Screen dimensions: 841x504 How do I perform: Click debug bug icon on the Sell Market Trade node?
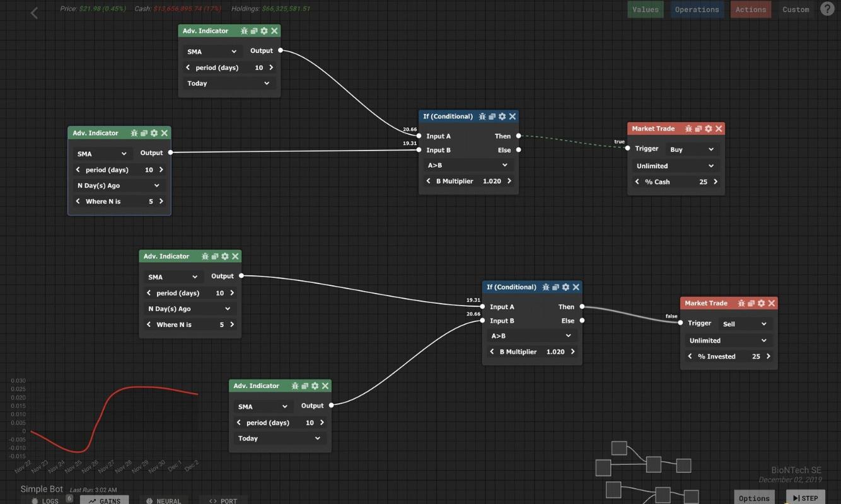(741, 303)
